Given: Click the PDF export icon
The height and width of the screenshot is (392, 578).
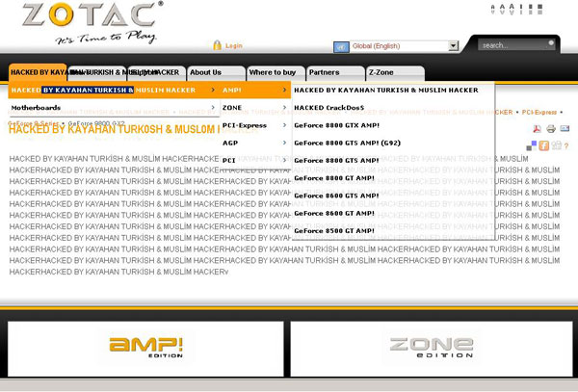Looking at the screenshot, I should pyautogui.click(x=537, y=129).
